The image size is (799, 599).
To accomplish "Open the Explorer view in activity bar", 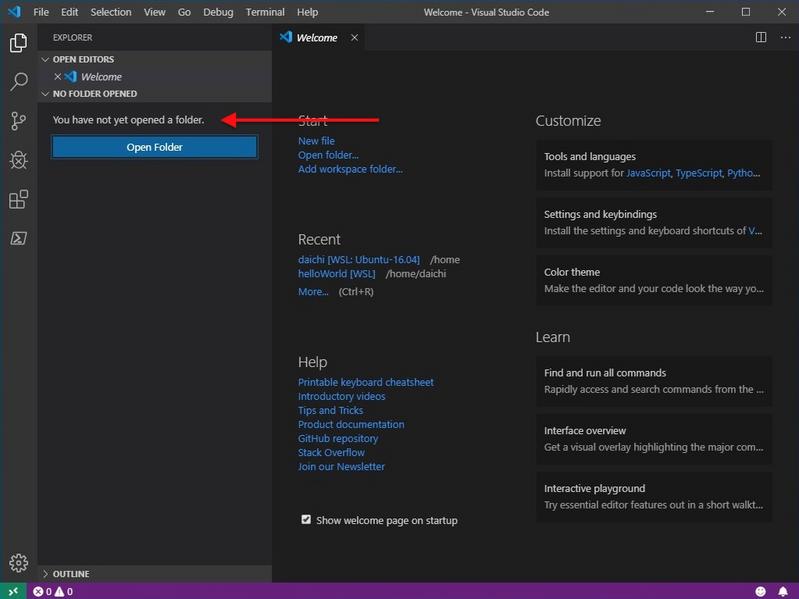I will [18, 43].
